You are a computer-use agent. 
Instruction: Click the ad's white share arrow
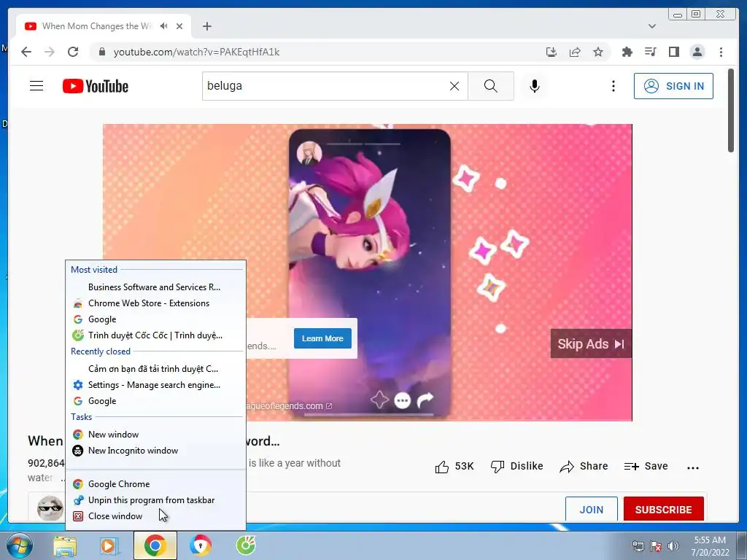pyautogui.click(x=425, y=400)
